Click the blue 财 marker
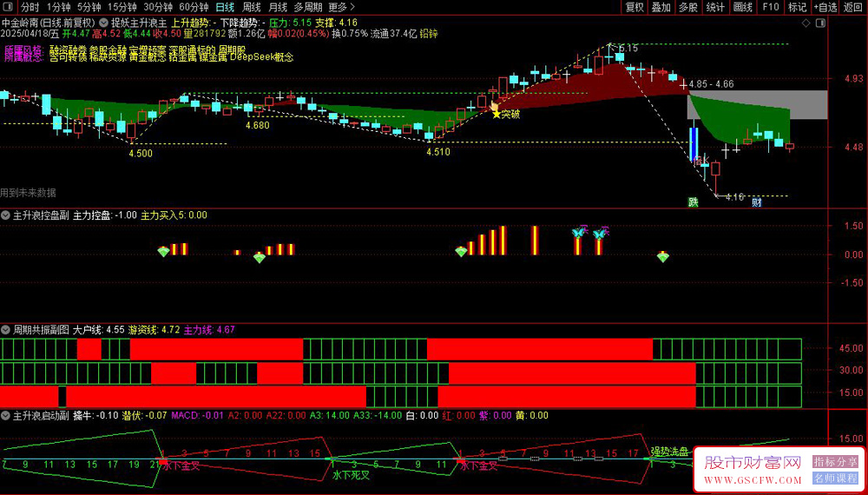This screenshot has height=495, width=868. (757, 202)
